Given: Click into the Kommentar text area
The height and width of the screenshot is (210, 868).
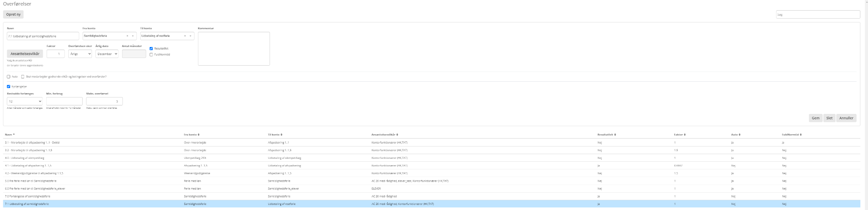Looking at the screenshot, I should (x=234, y=49).
